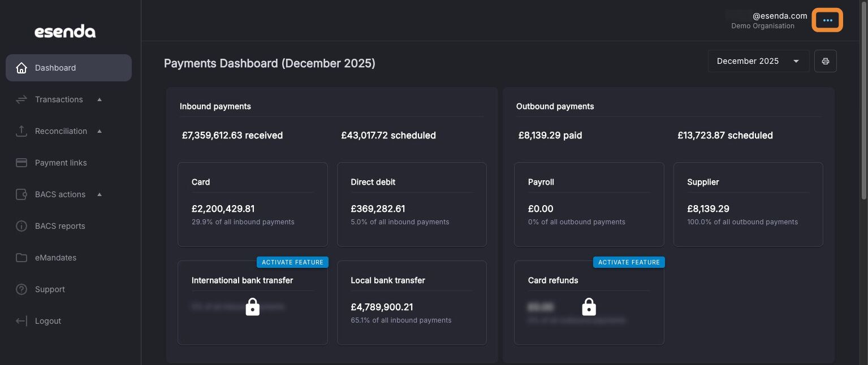
Task: Open BACS reports page
Action: (68, 226)
